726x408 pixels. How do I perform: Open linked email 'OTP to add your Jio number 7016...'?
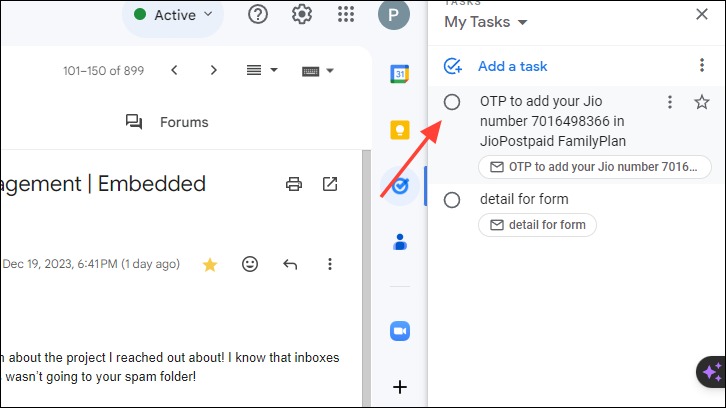click(x=595, y=167)
